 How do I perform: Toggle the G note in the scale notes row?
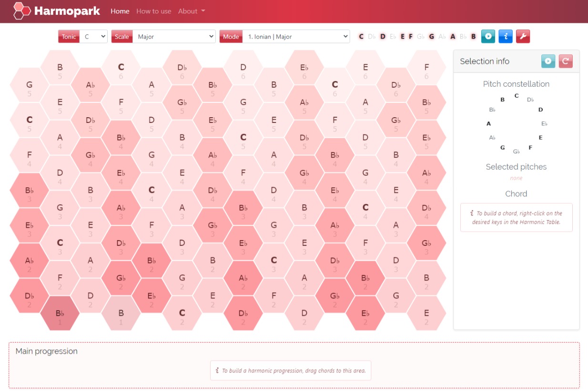[x=431, y=37]
